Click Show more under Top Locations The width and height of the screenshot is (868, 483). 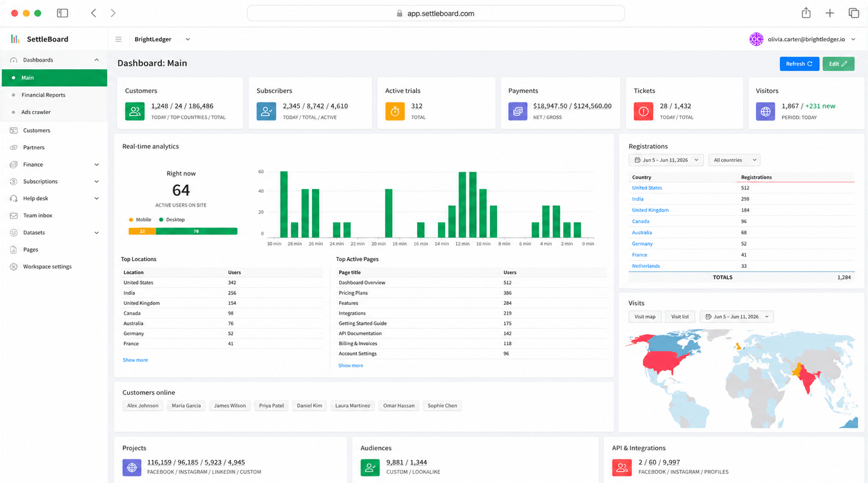pyautogui.click(x=135, y=360)
